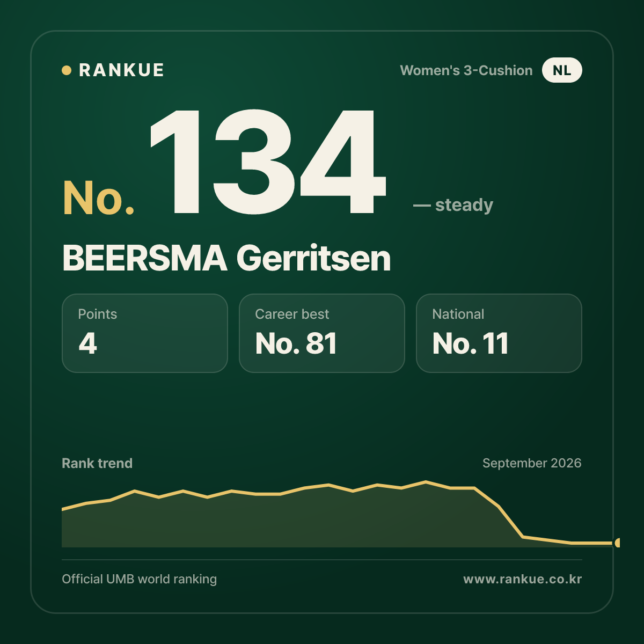
Task: Click the Points value 4
Action: (87, 343)
